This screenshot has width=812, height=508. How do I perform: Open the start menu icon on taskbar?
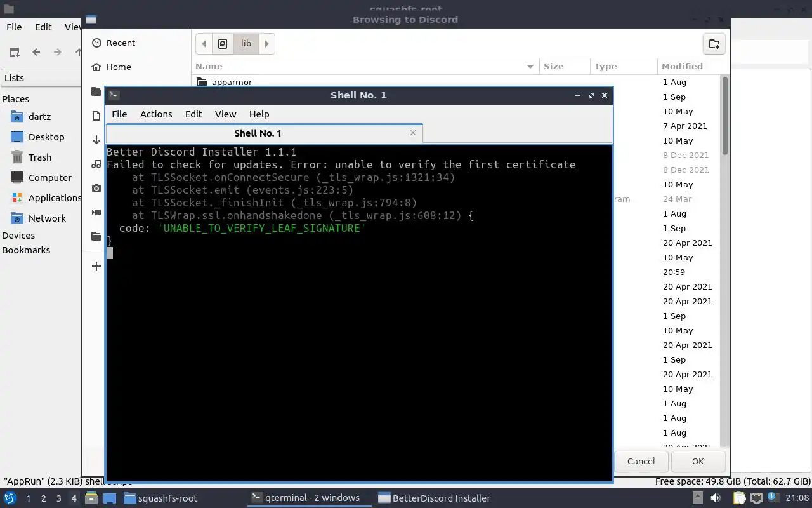pos(10,498)
